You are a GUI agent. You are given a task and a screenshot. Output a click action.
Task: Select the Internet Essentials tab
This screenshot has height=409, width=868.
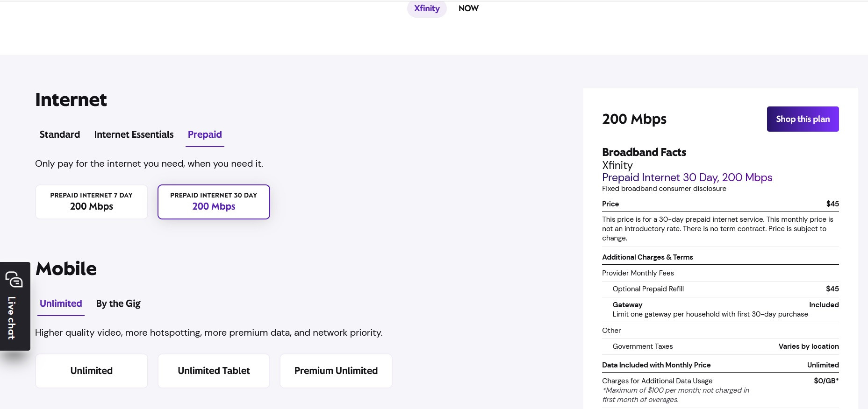click(134, 134)
